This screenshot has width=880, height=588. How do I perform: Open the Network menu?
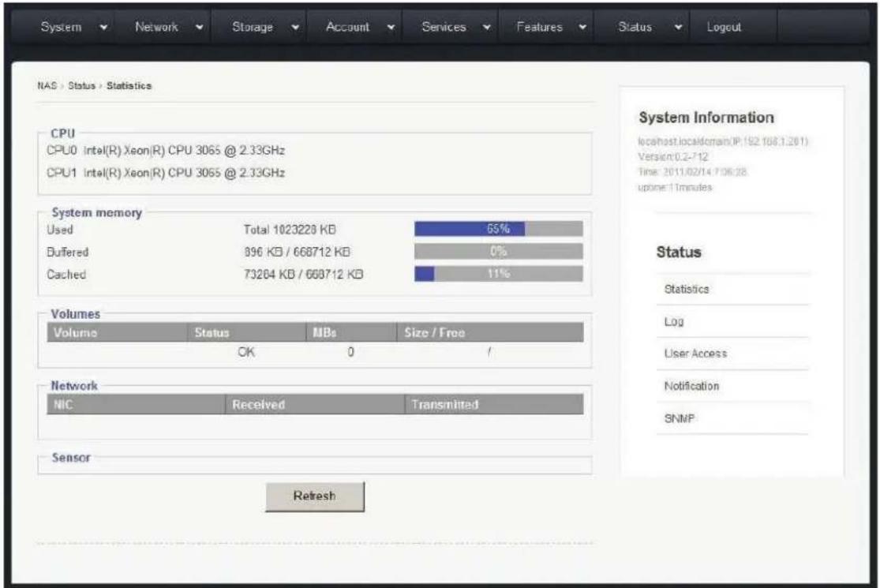point(156,27)
